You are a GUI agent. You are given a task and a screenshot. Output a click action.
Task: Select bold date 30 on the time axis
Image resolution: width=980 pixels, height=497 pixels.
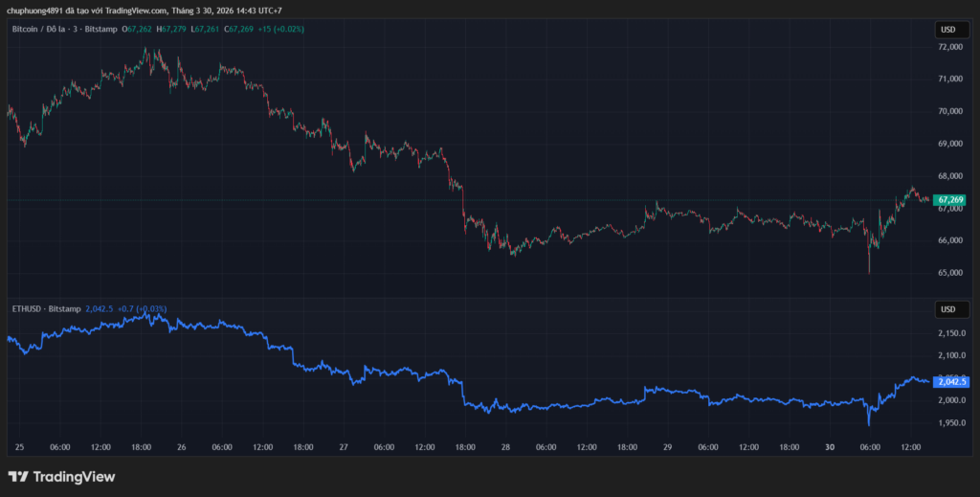click(x=830, y=447)
